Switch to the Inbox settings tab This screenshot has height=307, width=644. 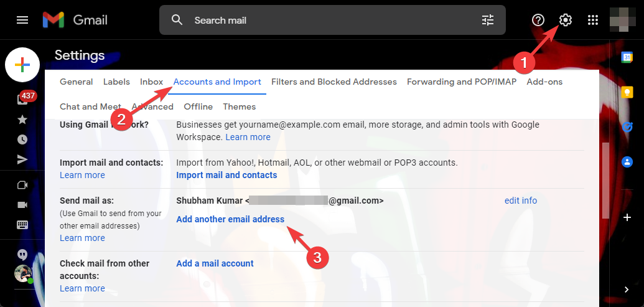152,82
